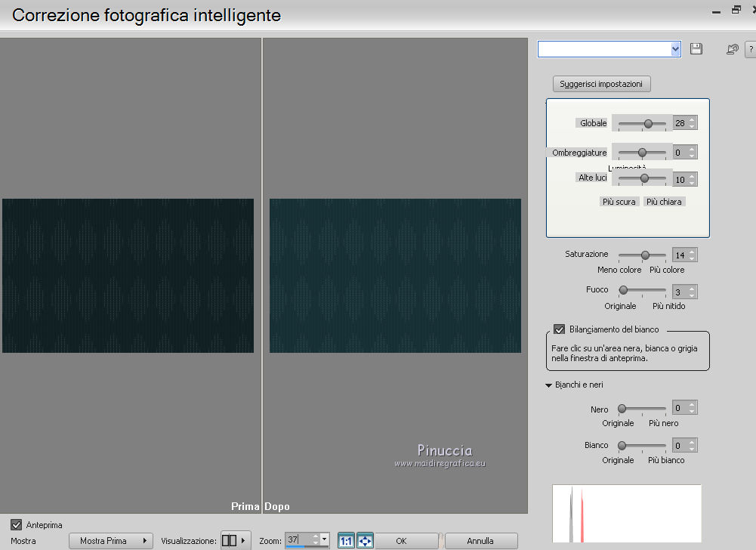Click the reset to default settings icon
Viewport: 756px width, 550px height.
pyautogui.click(x=732, y=49)
